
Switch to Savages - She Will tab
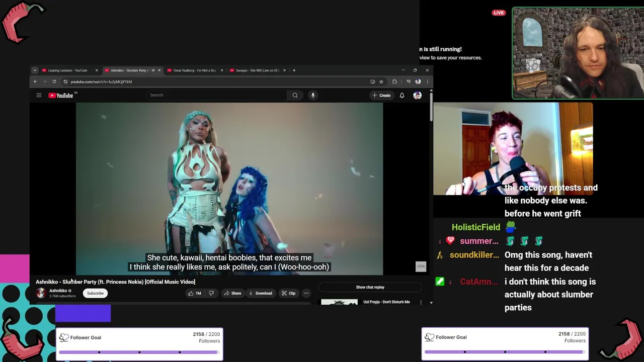point(257,70)
